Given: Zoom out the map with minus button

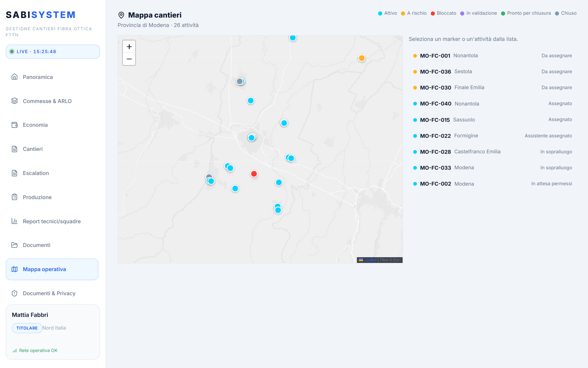Looking at the screenshot, I should tap(129, 59).
